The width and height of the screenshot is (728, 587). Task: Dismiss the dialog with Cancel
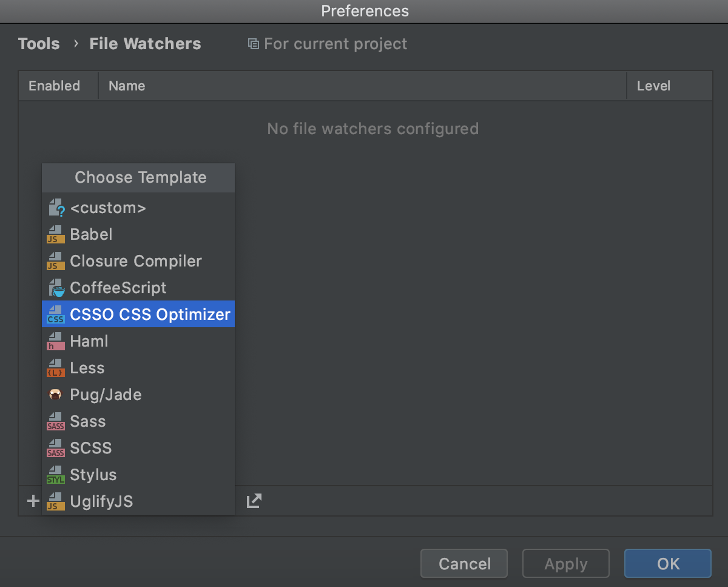tap(463, 563)
